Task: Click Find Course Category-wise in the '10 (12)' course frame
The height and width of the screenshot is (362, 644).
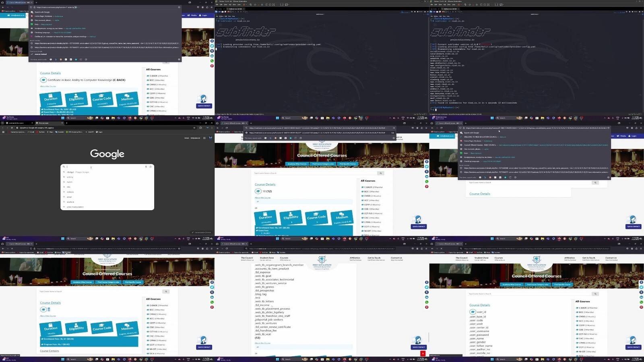Action: tap(322, 164)
